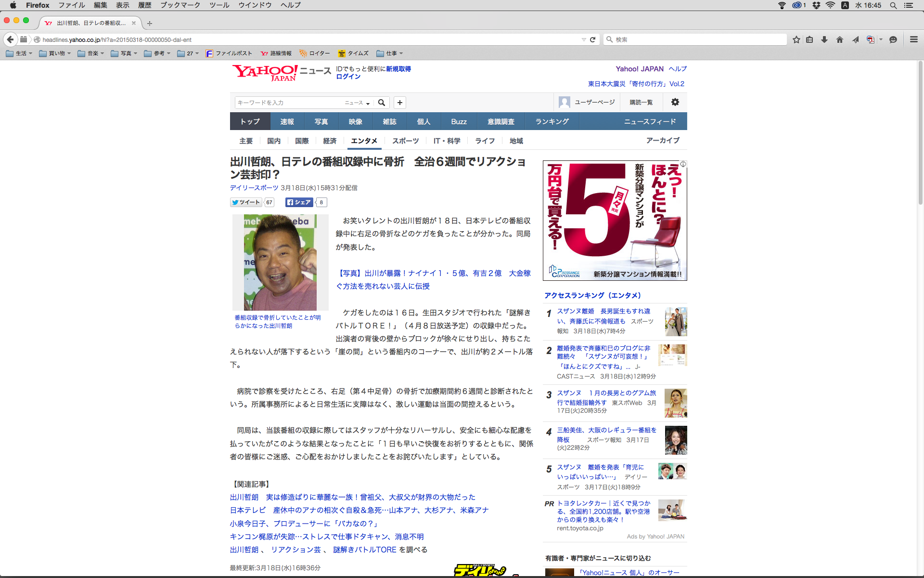
Task: Click the Facebook シェア button
Action: pyautogui.click(x=299, y=202)
